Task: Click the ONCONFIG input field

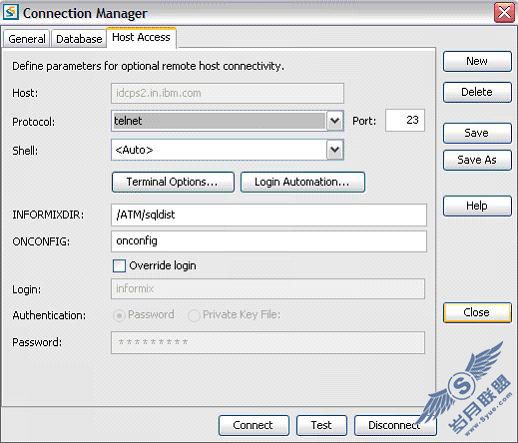Action: pos(269,241)
